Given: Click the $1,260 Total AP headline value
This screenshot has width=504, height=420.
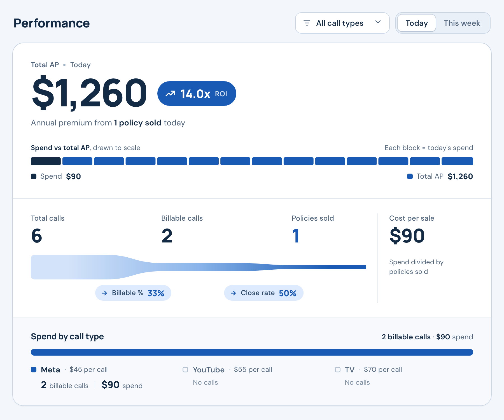Looking at the screenshot, I should (89, 93).
